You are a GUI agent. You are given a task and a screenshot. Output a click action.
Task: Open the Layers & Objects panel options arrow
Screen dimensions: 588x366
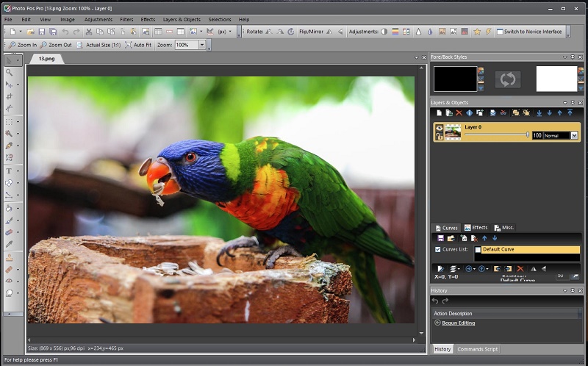click(564, 102)
